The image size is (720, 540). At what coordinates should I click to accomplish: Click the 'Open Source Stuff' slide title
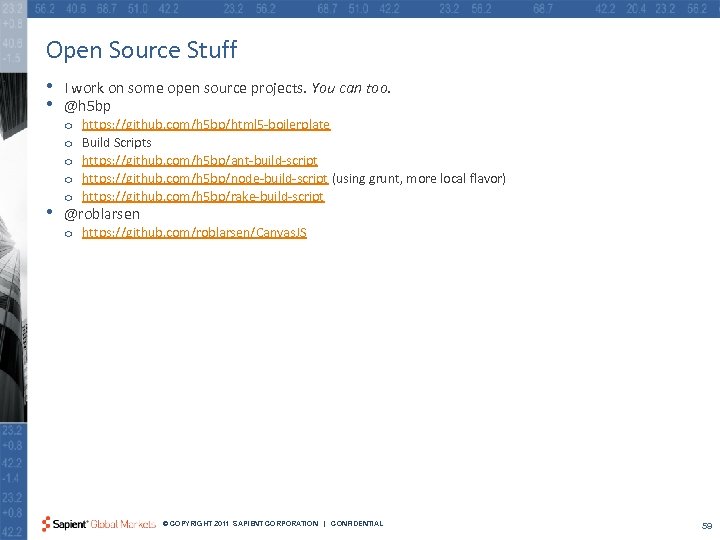[x=141, y=50]
